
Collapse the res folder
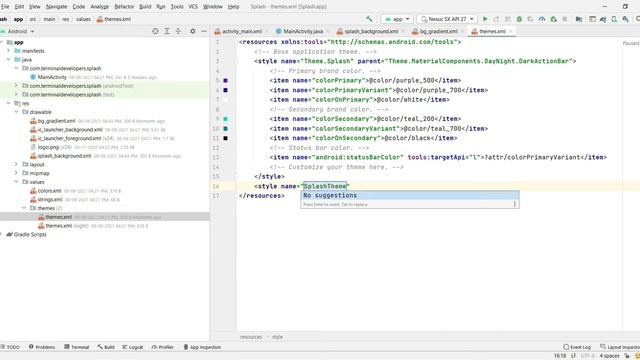8,103
